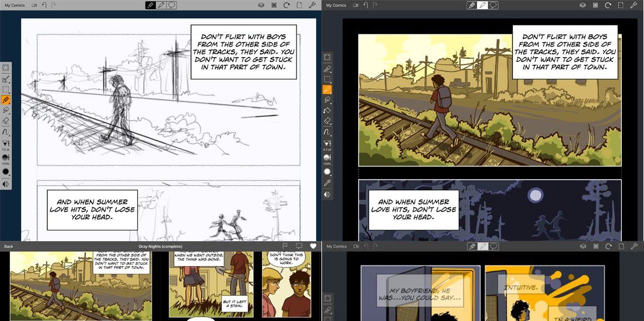Return to the My Comics library

pos(14,5)
